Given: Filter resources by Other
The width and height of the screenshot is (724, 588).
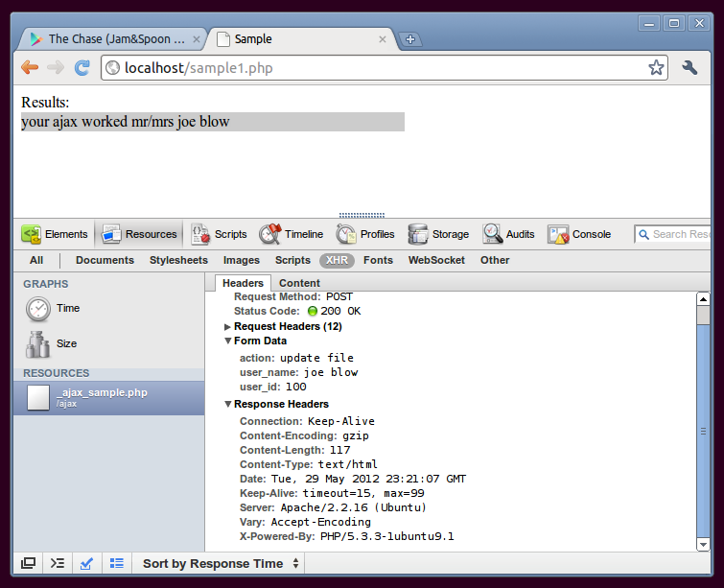Looking at the screenshot, I should tap(495, 260).
